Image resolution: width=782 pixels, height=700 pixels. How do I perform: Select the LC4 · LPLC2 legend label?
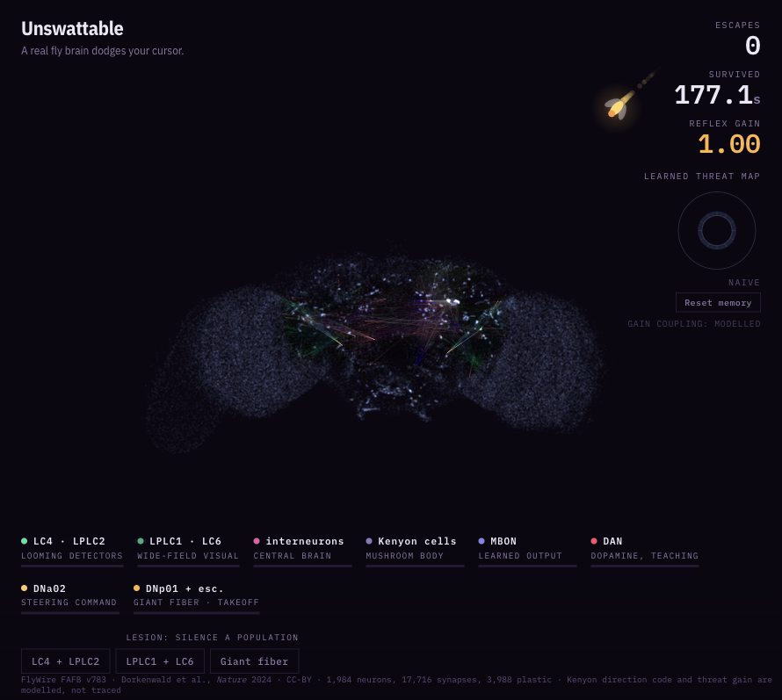pos(69,541)
